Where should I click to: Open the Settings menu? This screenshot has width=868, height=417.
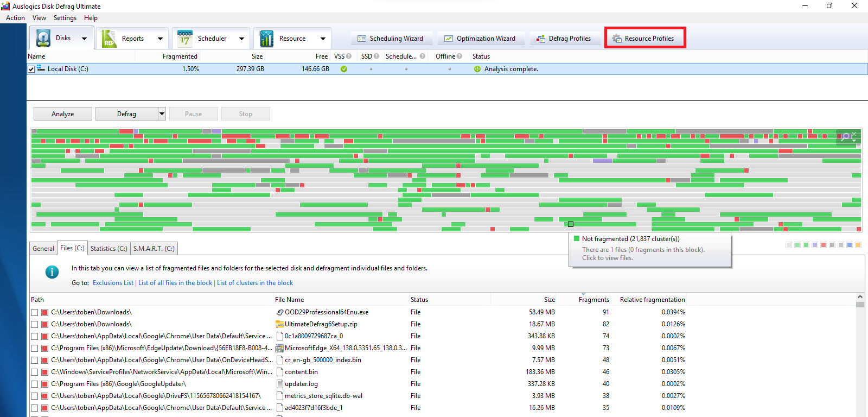pos(65,18)
